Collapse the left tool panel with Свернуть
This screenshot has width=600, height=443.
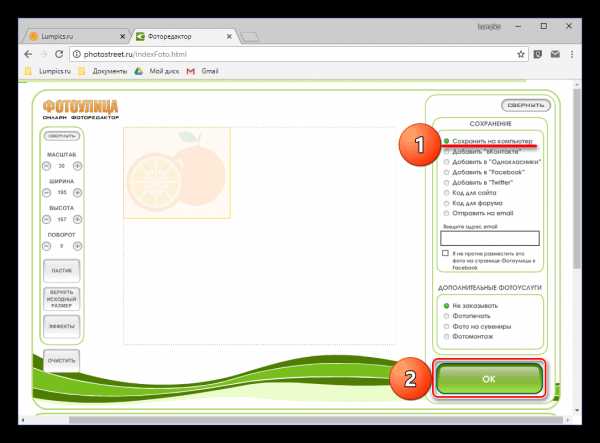[62, 135]
